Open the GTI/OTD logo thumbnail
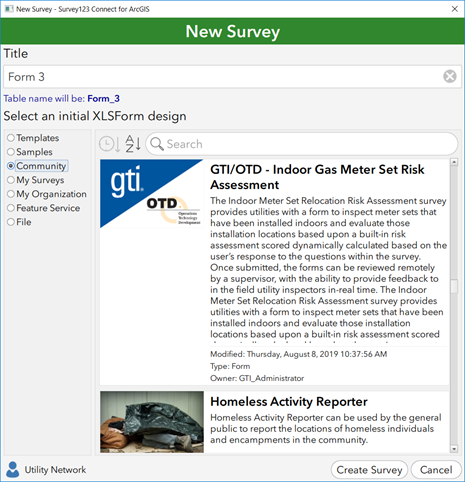 [x=152, y=194]
